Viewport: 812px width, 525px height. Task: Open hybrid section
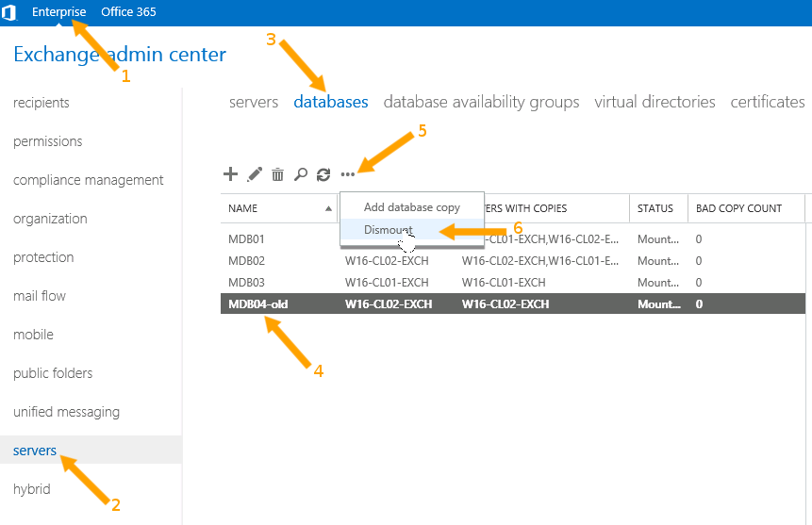click(31, 489)
